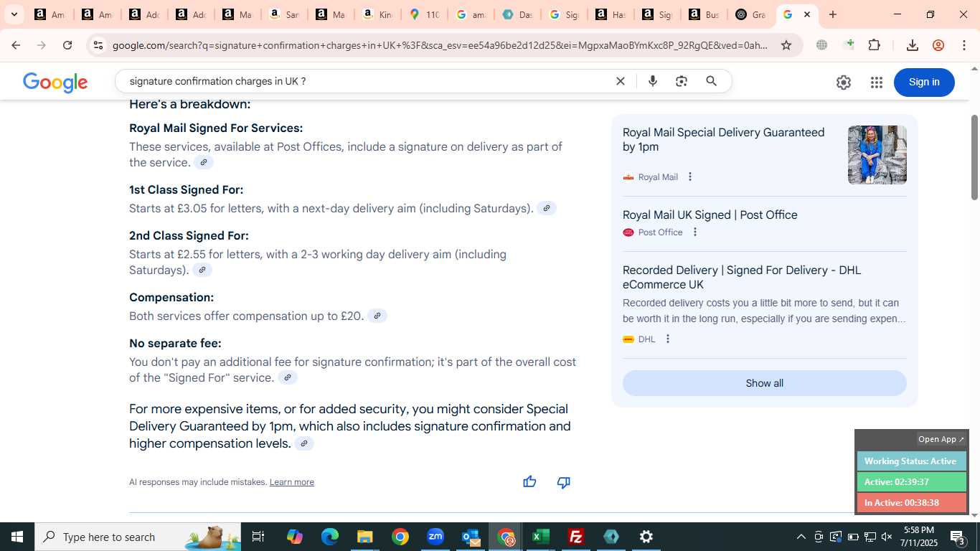Open FileZilla from the taskbar
Image resolution: width=980 pixels, height=551 pixels.
pos(576,537)
